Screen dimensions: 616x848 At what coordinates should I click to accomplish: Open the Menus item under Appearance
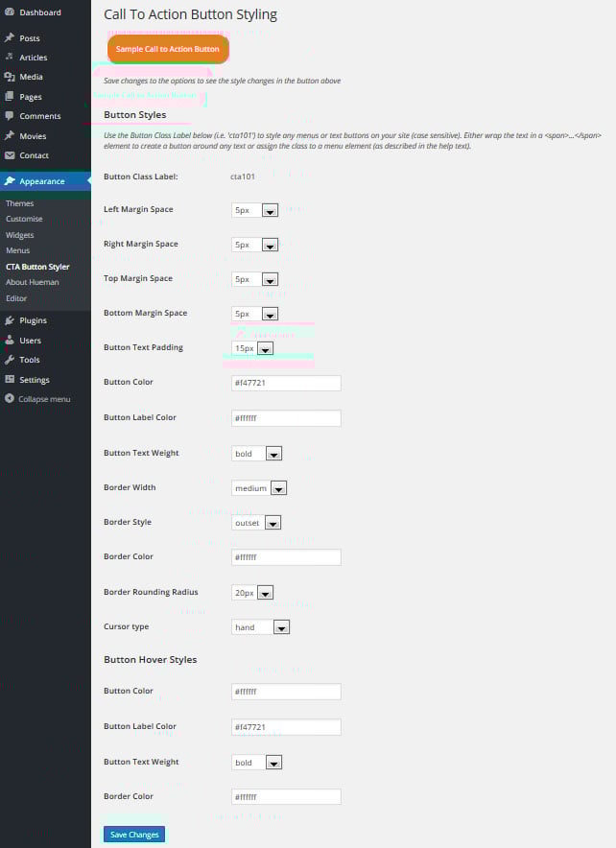pos(18,250)
